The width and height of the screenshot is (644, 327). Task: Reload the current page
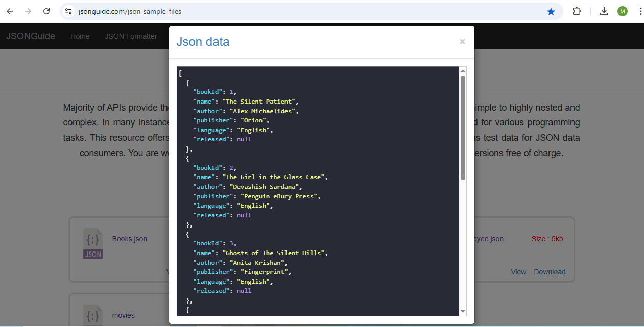46,11
